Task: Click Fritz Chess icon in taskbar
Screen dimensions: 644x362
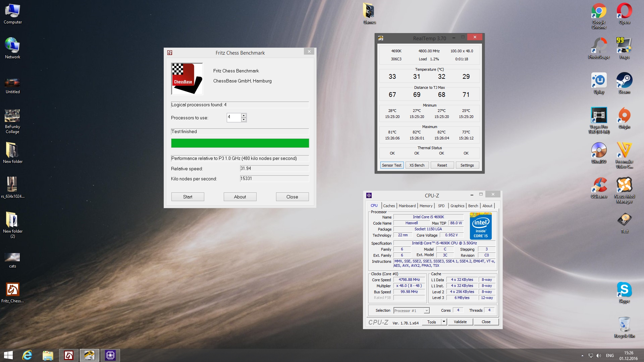Action: point(69,355)
